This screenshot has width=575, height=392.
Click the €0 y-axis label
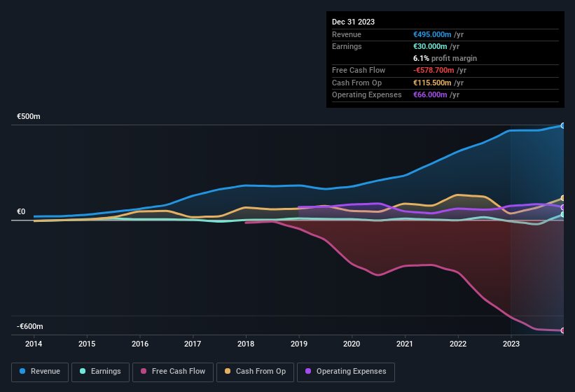click(x=21, y=212)
